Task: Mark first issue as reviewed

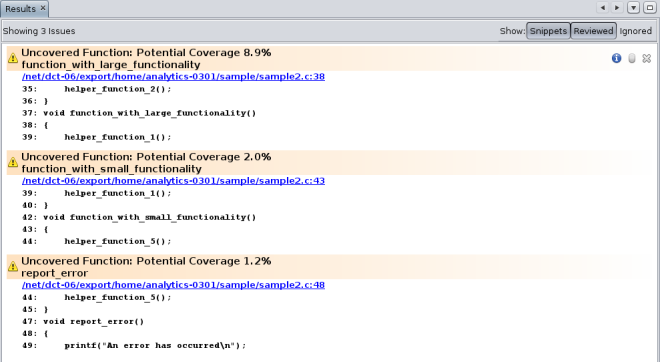Action: [x=632, y=58]
